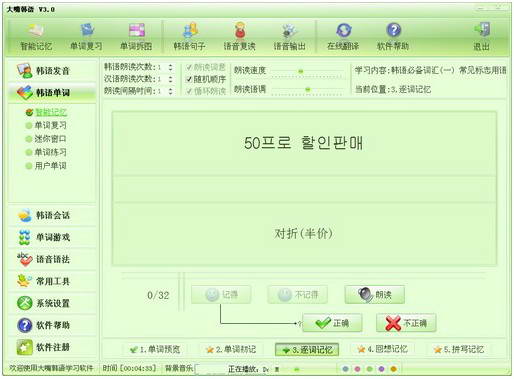514x379 pixels.
Task: Adjust 朗读间隔时间 spinner
Action: pyautogui.click(x=170, y=91)
